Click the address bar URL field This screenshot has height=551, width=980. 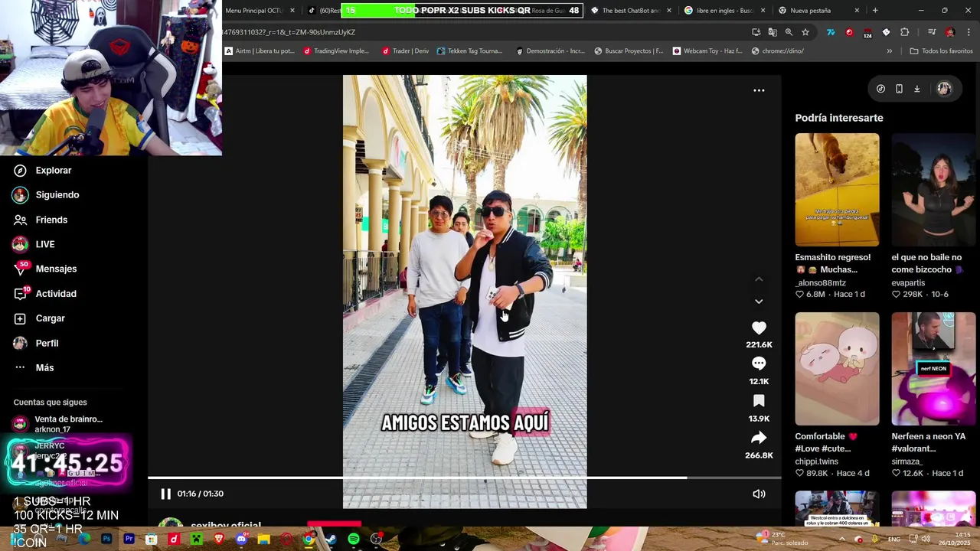coord(482,32)
